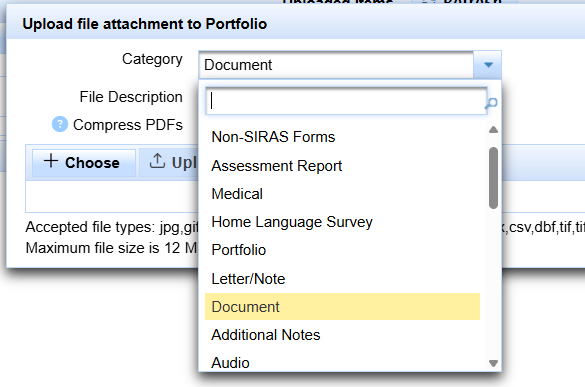Click the list scrollbar down arrow
This screenshot has height=387, width=585.
coord(493,363)
